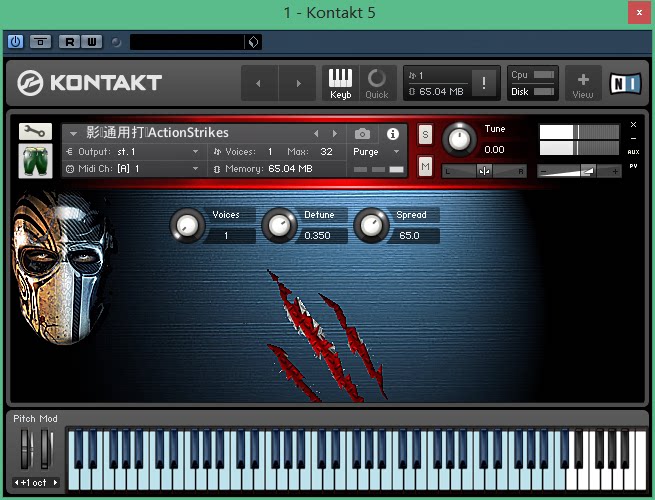The width and height of the screenshot is (655, 500).
Task: Show instrument info with i icon
Action: pos(392,134)
